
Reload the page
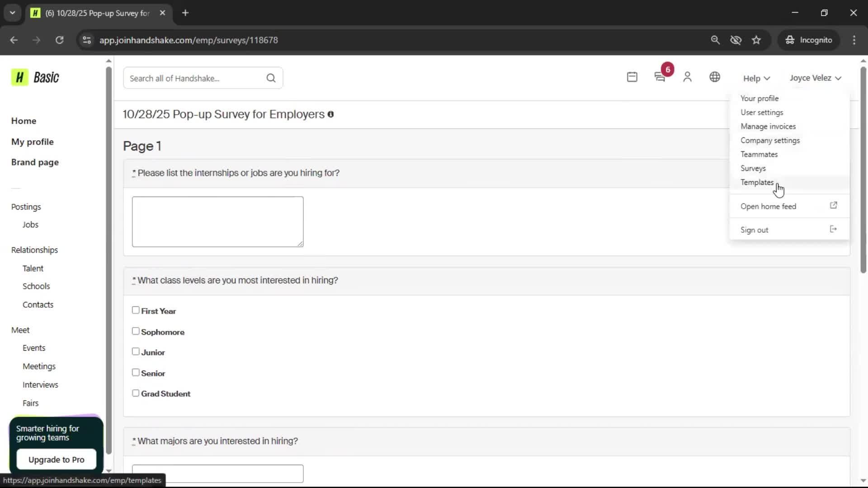click(59, 40)
